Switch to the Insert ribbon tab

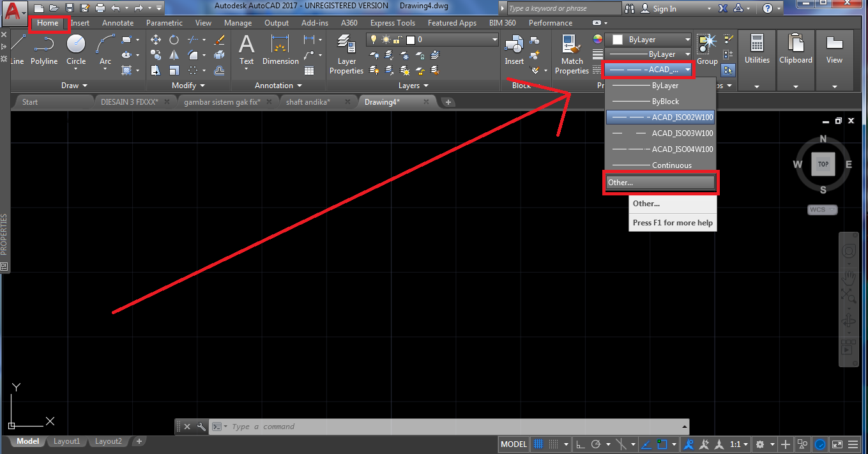(x=80, y=23)
